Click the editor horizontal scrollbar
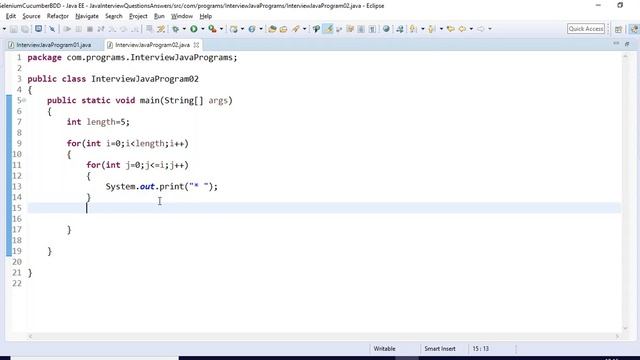The image size is (640, 360). coord(324,336)
